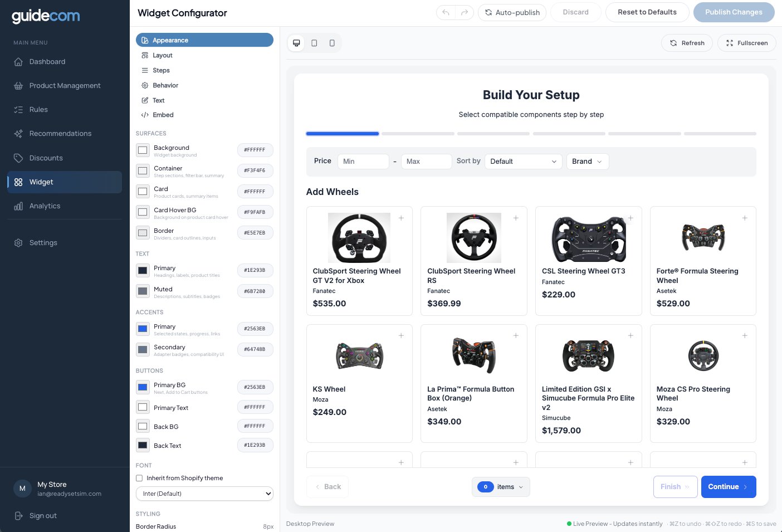The height and width of the screenshot is (532, 782).
Task: Open the Brand filter dropdown
Action: (x=587, y=162)
